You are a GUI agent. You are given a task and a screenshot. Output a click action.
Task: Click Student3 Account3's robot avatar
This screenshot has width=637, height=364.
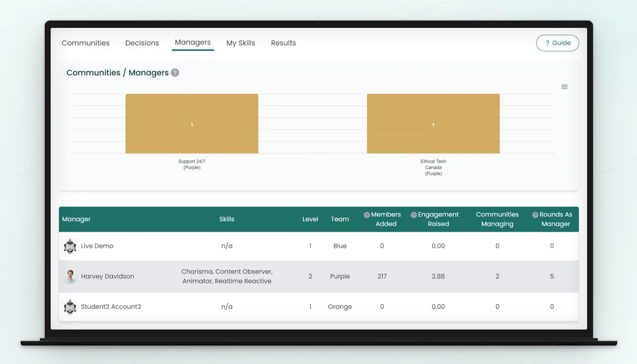pos(70,307)
